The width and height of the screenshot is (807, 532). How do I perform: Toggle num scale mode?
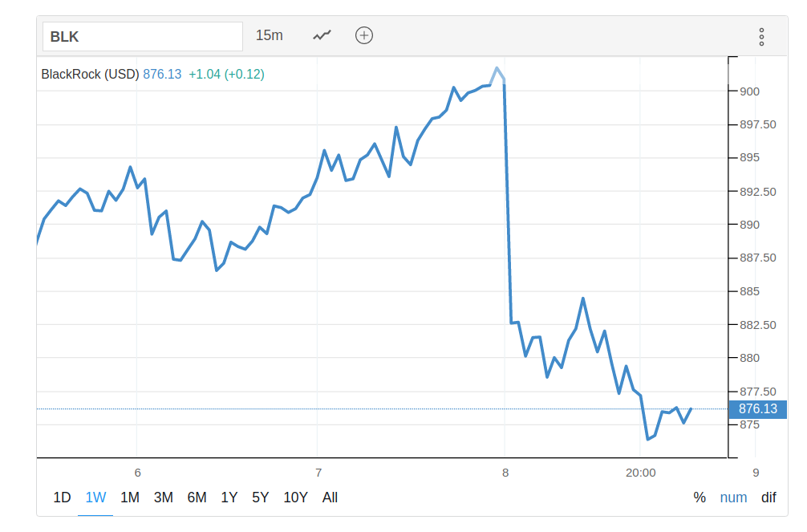click(x=733, y=497)
